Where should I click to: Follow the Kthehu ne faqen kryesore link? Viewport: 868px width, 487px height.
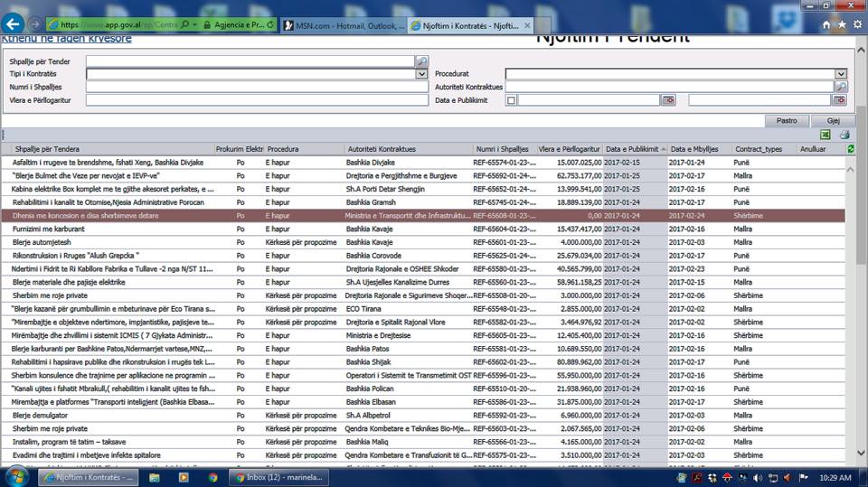click(x=66, y=39)
